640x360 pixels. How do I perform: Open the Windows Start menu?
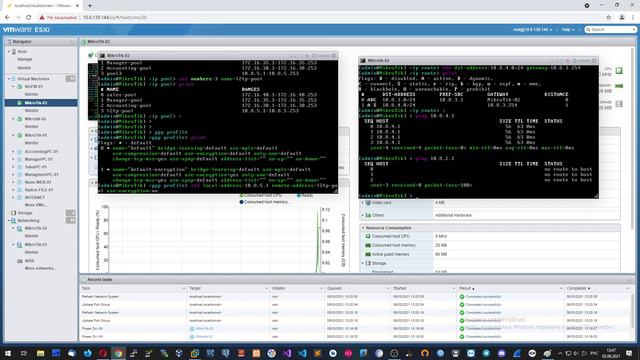point(8,353)
